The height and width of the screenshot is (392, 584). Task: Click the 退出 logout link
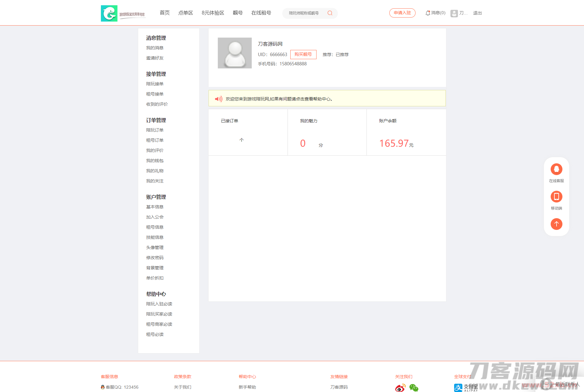point(477,13)
